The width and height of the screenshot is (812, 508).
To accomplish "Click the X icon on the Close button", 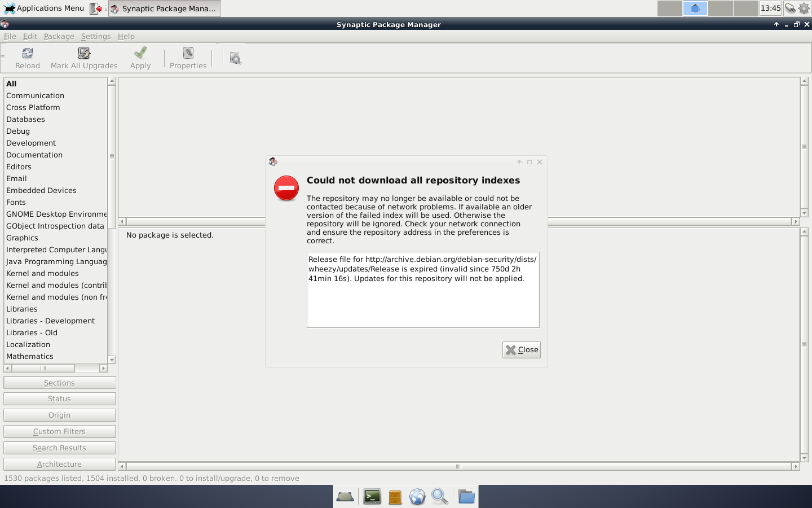I will 511,350.
